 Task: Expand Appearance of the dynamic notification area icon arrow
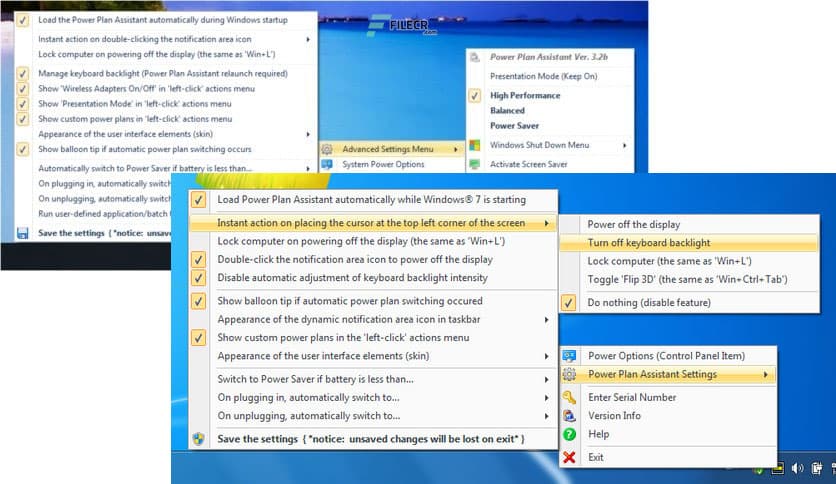[546, 320]
